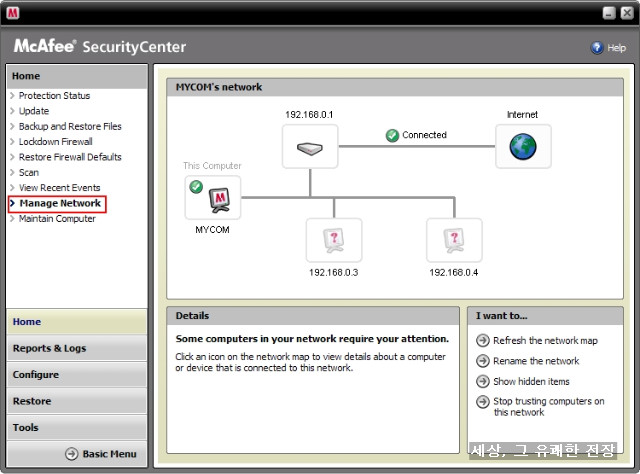640x474 pixels.
Task: Click Show hidden items link
Action: [x=531, y=381]
